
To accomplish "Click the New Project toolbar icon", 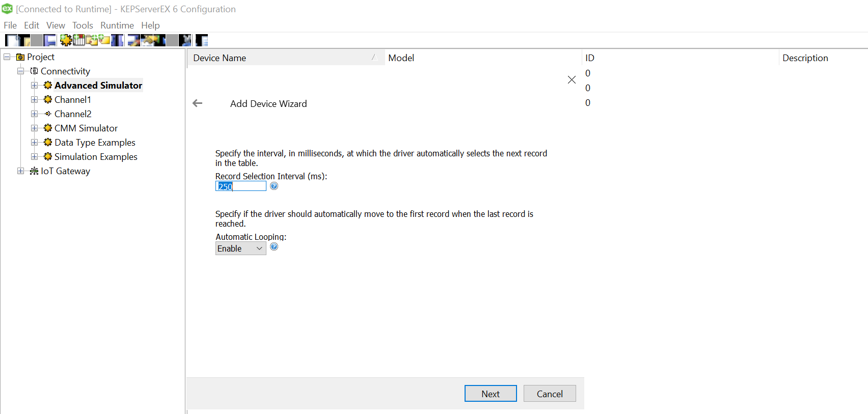I will coord(11,40).
